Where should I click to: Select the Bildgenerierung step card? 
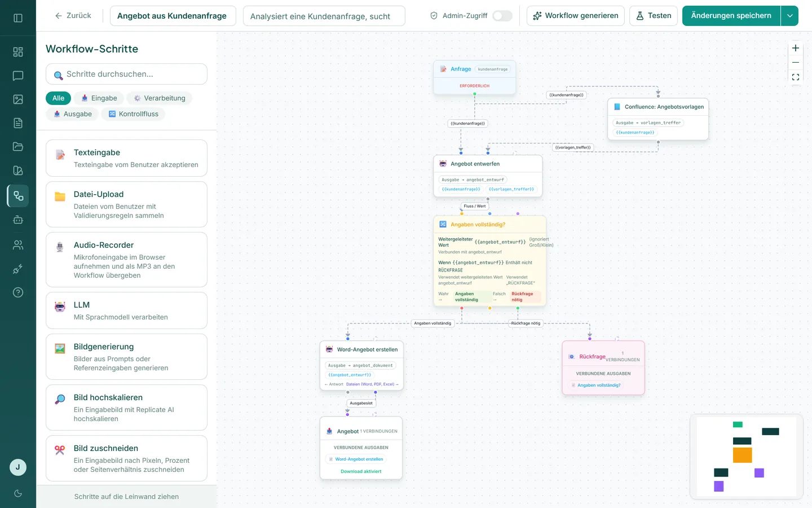coord(126,357)
